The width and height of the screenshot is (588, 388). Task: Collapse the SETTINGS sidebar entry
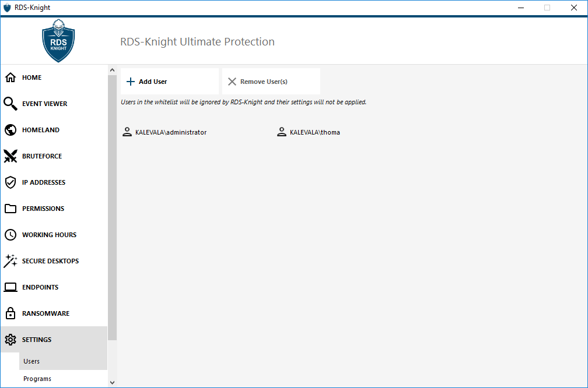[x=54, y=340]
